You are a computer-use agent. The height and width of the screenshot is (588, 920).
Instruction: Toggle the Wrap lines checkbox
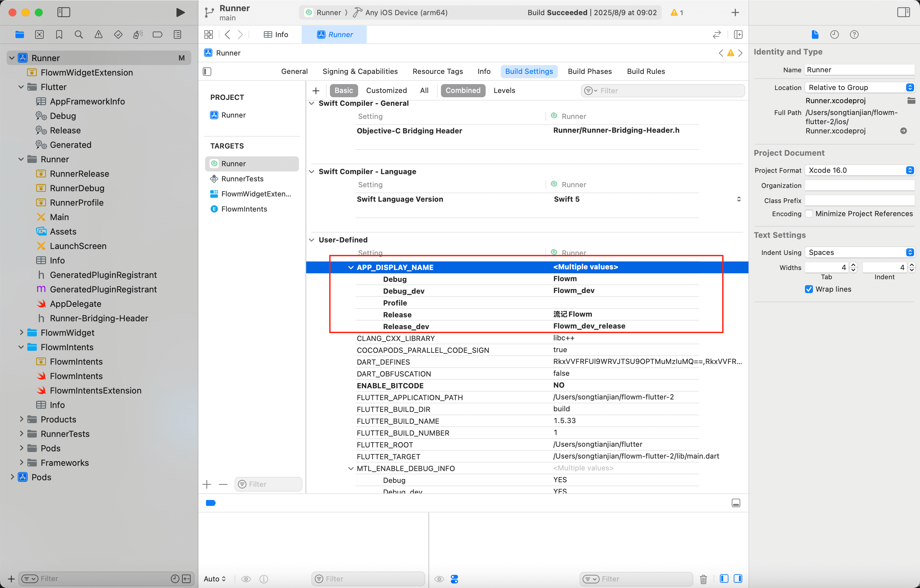(808, 289)
